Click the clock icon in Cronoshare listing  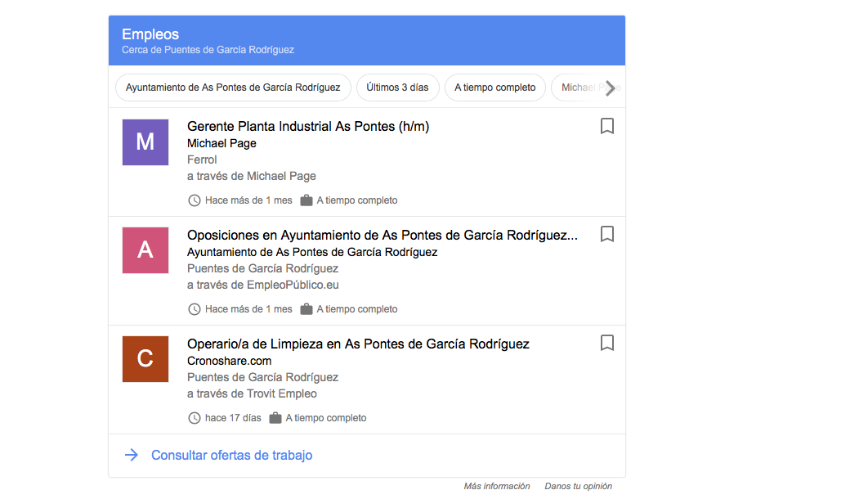(x=195, y=418)
